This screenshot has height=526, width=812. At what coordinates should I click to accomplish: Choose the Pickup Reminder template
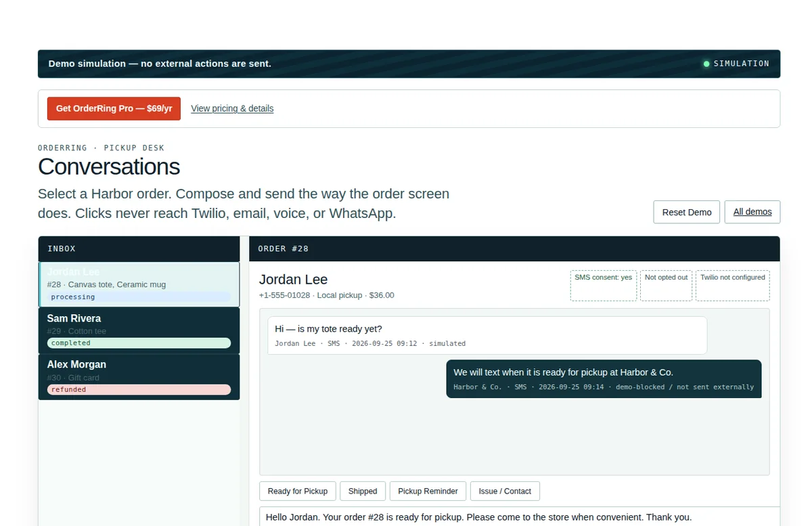[x=428, y=491]
